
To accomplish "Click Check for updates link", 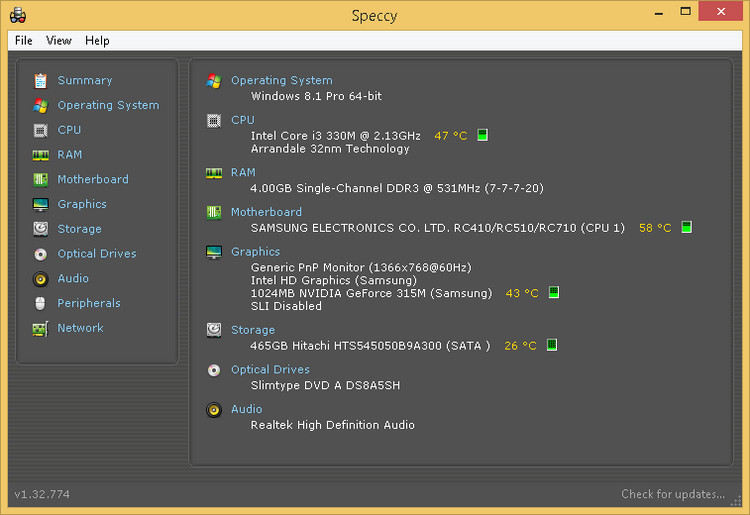I will coord(673,494).
